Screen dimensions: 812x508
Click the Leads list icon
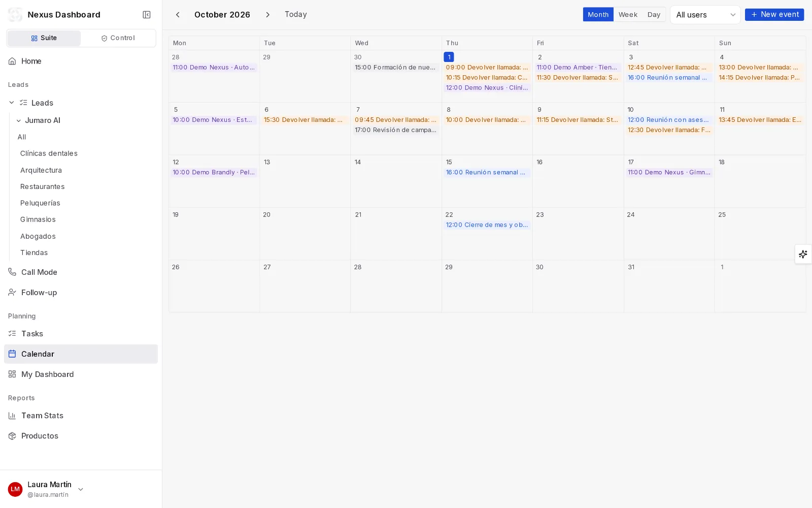coord(23,103)
